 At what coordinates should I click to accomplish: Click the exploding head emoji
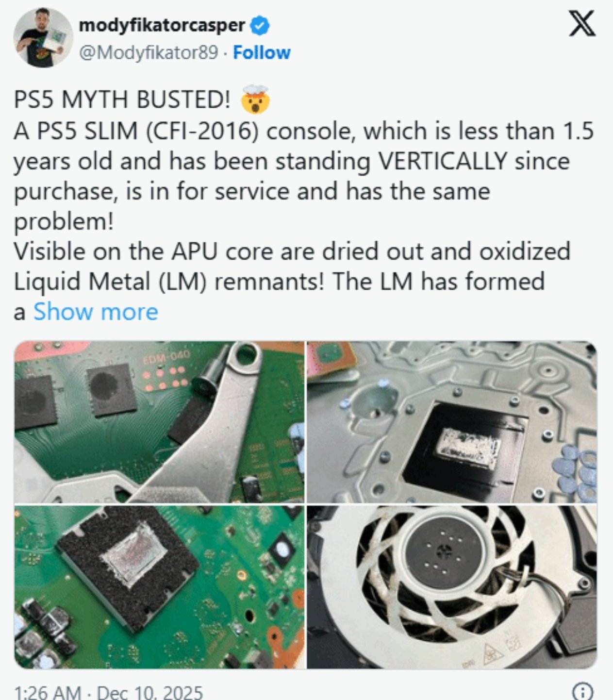pos(256,99)
